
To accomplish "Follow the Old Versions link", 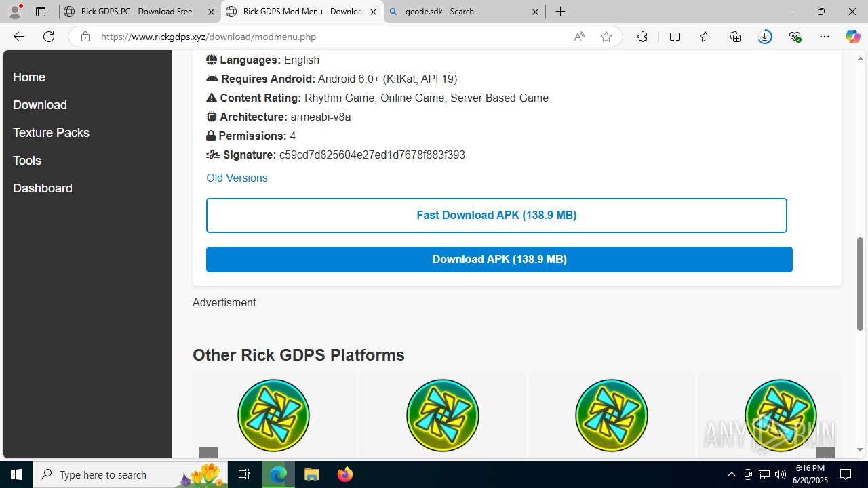I will (237, 178).
